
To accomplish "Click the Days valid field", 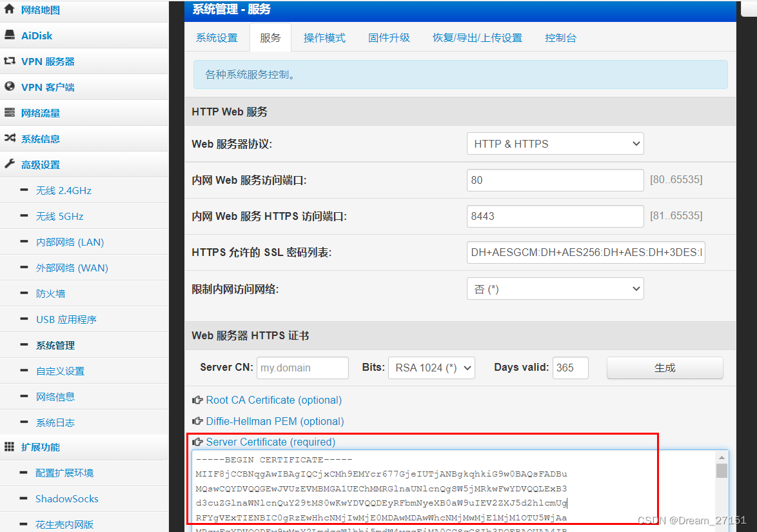I will point(571,368).
